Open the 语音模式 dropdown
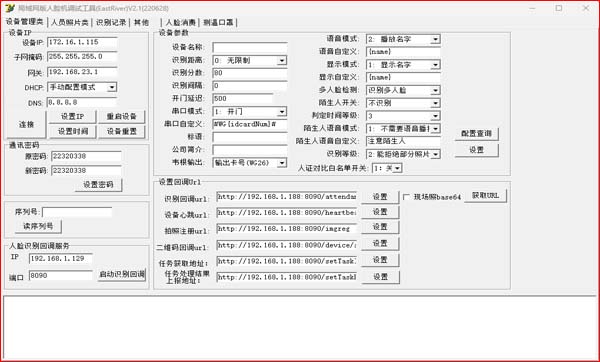 [435, 39]
